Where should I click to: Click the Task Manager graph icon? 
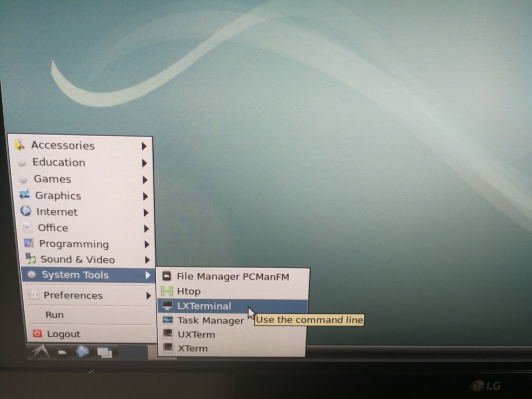168,320
